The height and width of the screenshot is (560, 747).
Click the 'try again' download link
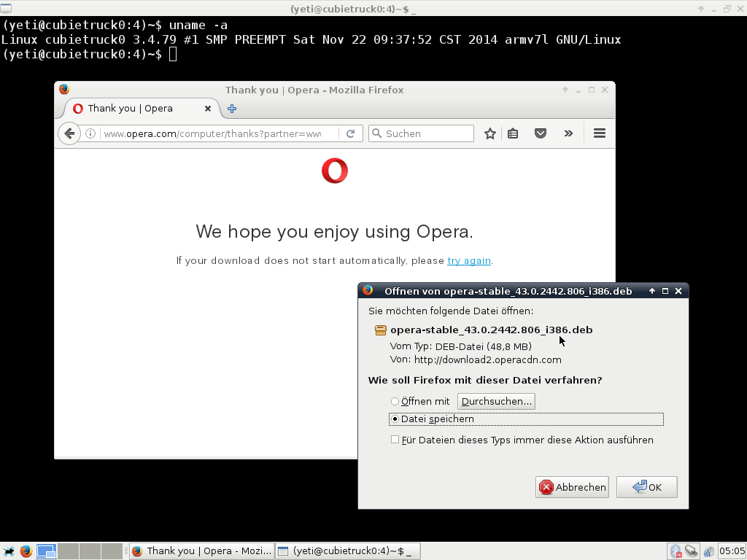point(468,261)
